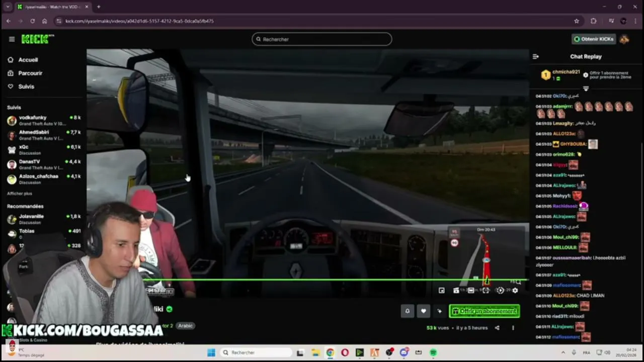This screenshot has width=644, height=362.
Task: Click notification bell under video
Action: 408,311
